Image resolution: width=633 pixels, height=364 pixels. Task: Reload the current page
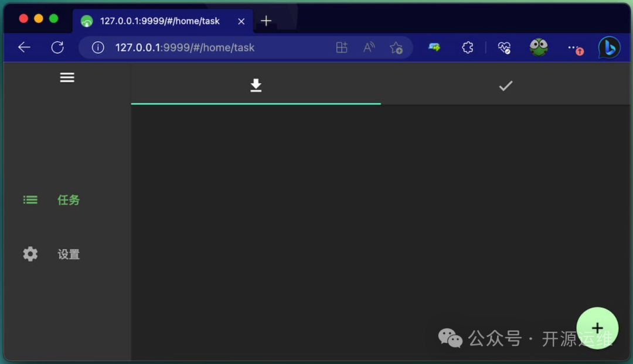click(57, 47)
